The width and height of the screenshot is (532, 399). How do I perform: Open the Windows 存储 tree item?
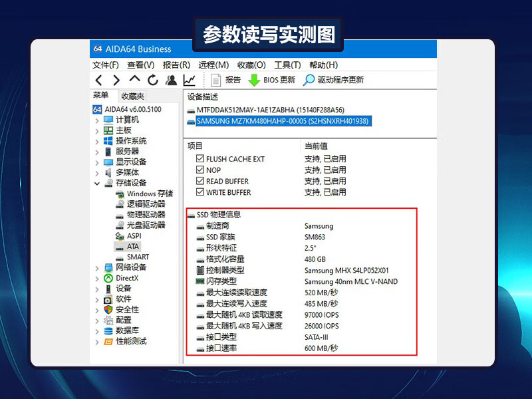pos(144,194)
